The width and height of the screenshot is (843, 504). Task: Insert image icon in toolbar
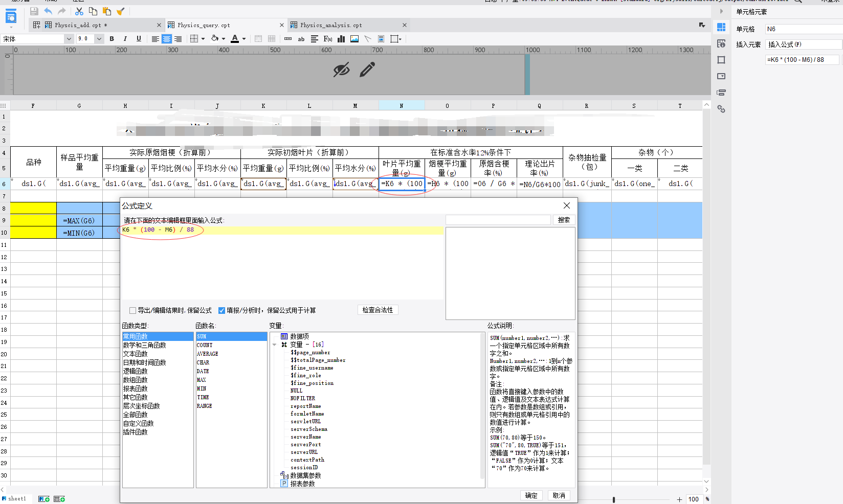354,39
